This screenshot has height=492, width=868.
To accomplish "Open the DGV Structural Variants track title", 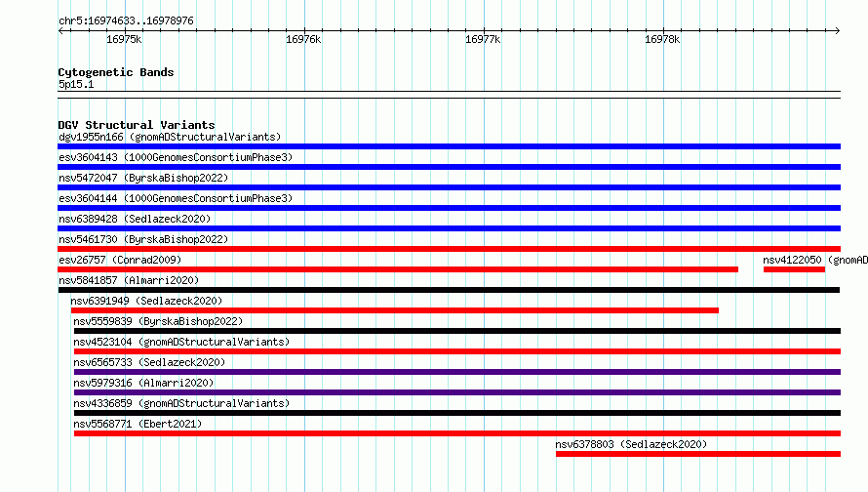I will click(137, 125).
